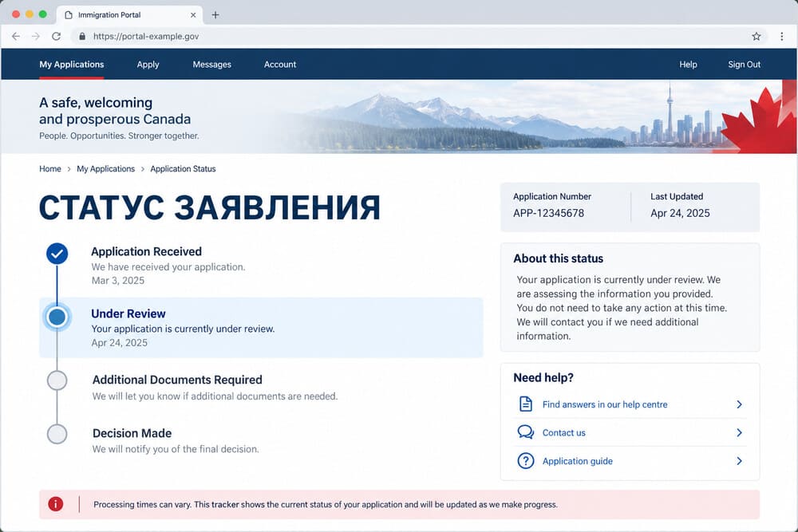This screenshot has height=532, width=798.
Task: Click the Decision Made step circle
Action: tap(57, 434)
